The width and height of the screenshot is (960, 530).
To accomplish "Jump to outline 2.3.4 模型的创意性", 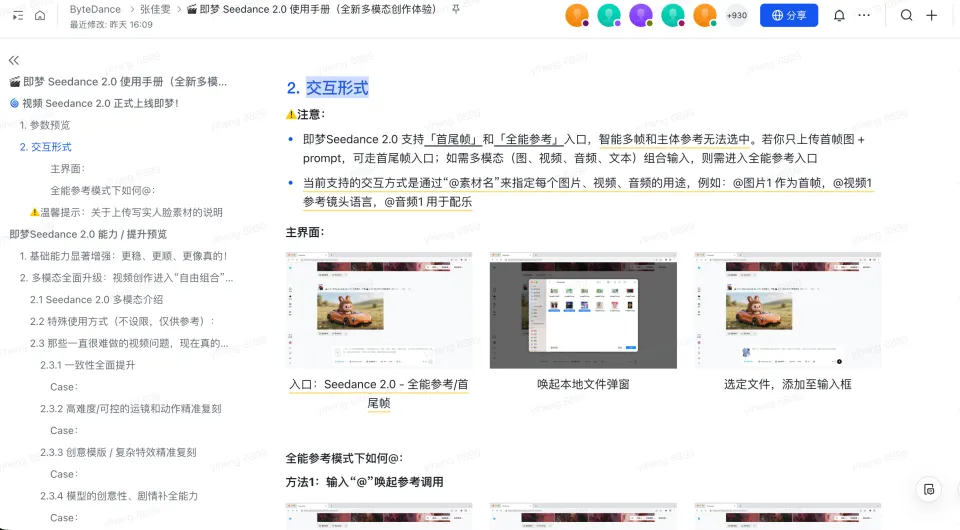I will pos(119,496).
